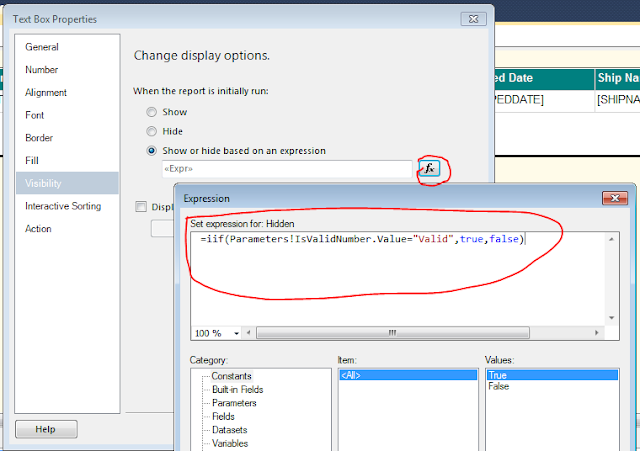Close the Expression dialog with red X
Screen dimensions: 640x451
615,198
